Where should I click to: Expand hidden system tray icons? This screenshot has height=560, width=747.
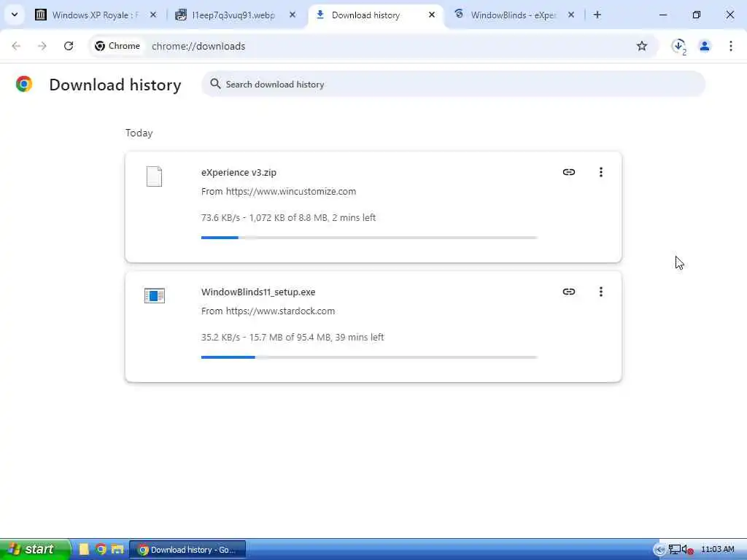(659, 550)
